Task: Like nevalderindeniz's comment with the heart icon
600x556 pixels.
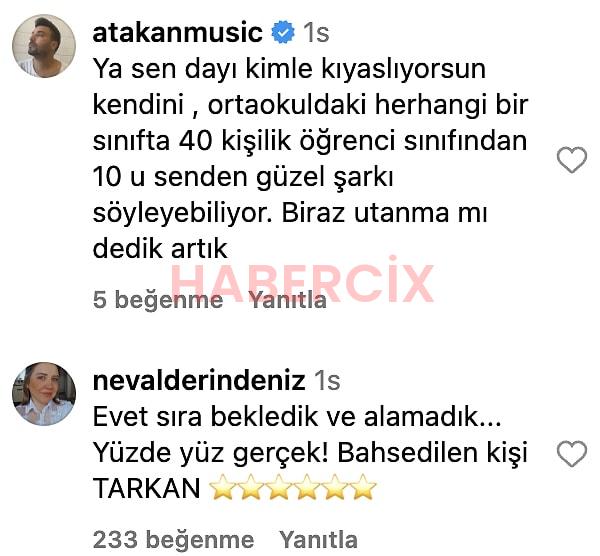Action: tap(572, 454)
